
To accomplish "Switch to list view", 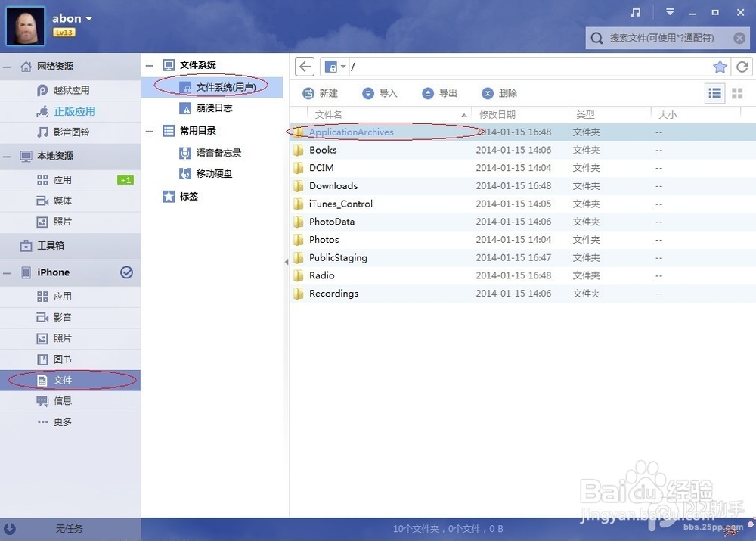I will (x=714, y=93).
